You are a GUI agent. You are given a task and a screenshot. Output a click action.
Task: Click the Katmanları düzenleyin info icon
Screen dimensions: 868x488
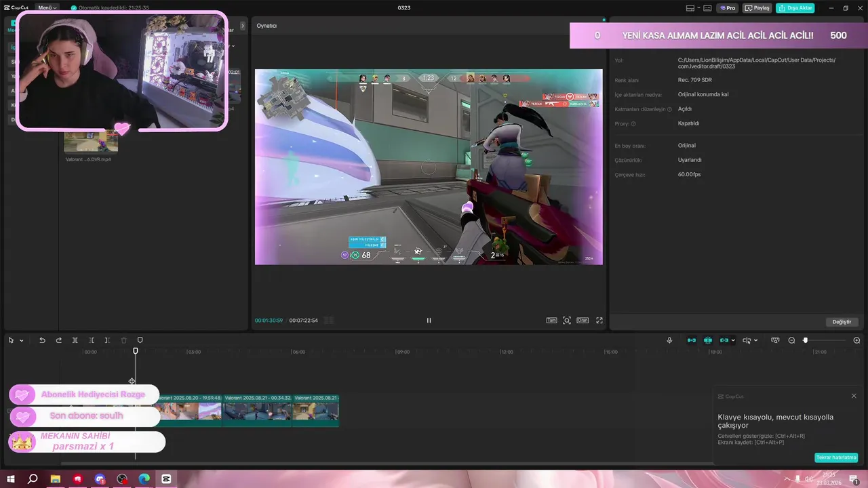click(x=669, y=109)
